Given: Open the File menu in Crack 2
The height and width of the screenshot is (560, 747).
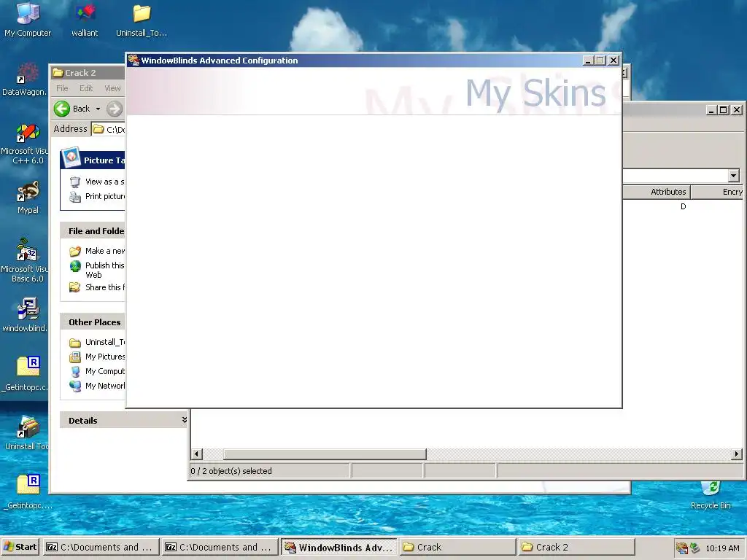Looking at the screenshot, I should (x=62, y=88).
